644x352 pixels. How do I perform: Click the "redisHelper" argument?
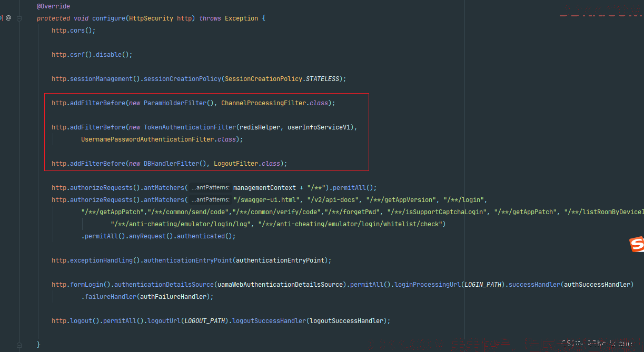(260, 127)
